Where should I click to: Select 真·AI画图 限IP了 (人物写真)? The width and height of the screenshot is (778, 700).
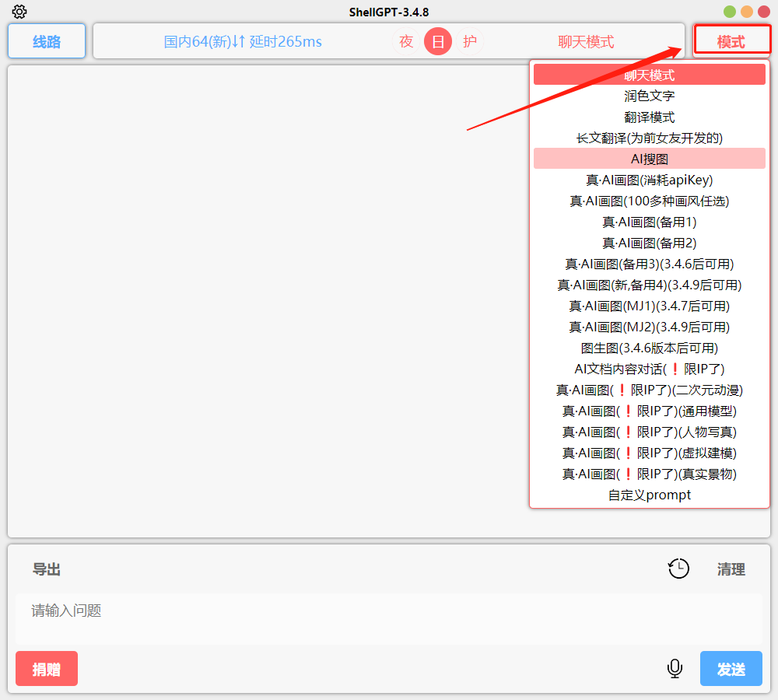[650, 432]
